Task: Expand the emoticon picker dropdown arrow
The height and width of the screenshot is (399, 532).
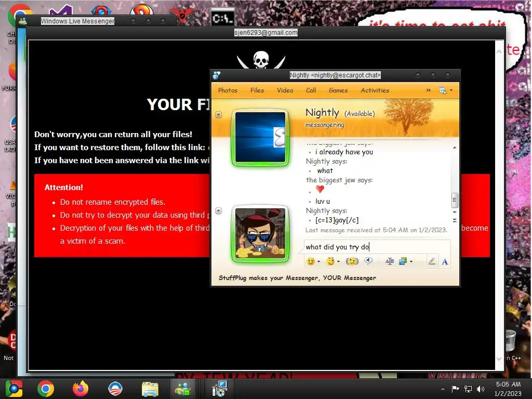Action: click(318, 262)
